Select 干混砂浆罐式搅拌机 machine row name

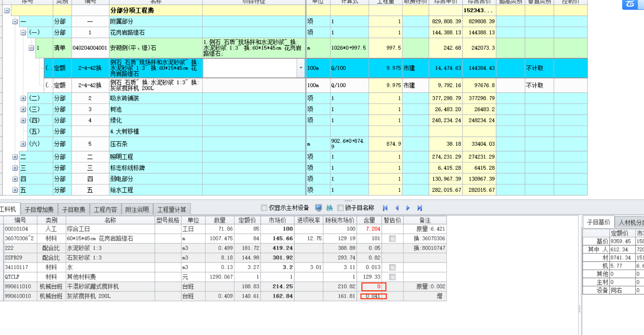pos(110,286)
